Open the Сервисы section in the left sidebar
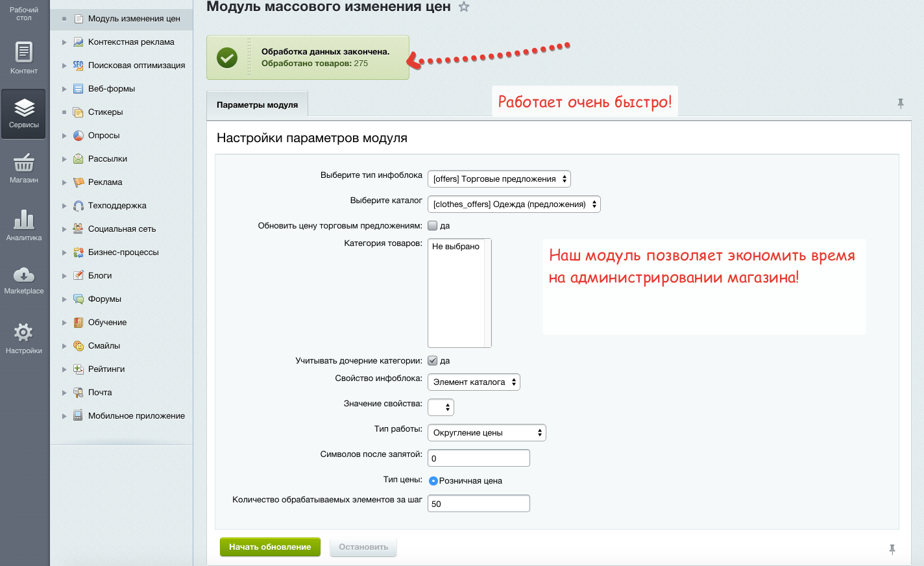 (23, 114)
